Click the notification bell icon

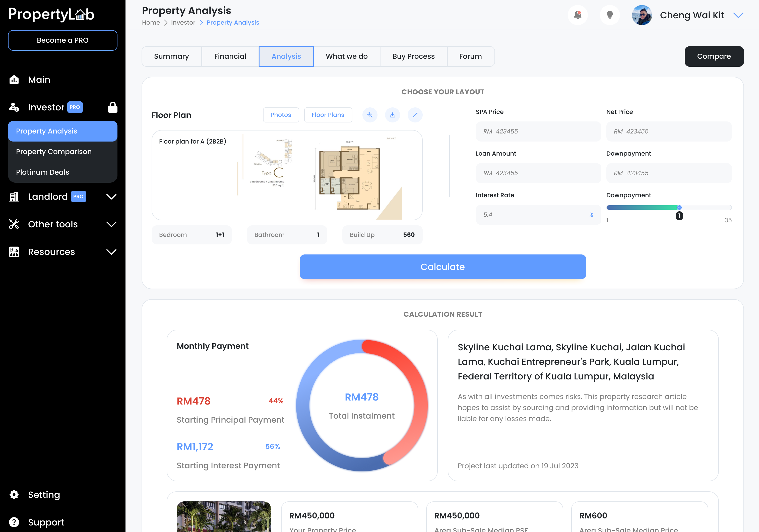click(578, 15)
